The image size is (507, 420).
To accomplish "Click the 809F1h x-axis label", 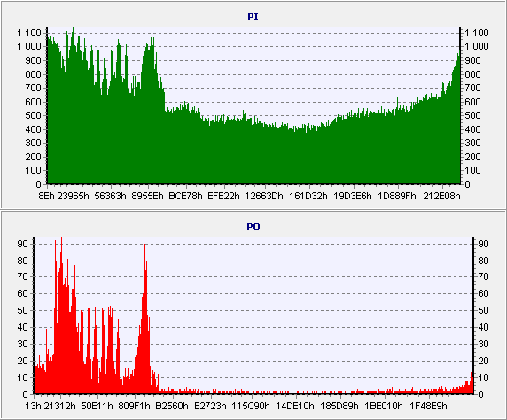I will pyautogui.click(x=135, y=406).
